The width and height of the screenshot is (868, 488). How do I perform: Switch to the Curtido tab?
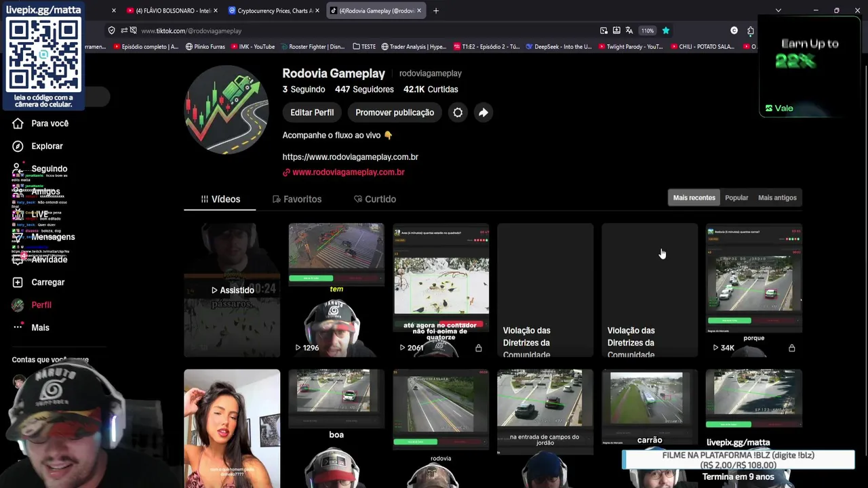pos(375,199)
